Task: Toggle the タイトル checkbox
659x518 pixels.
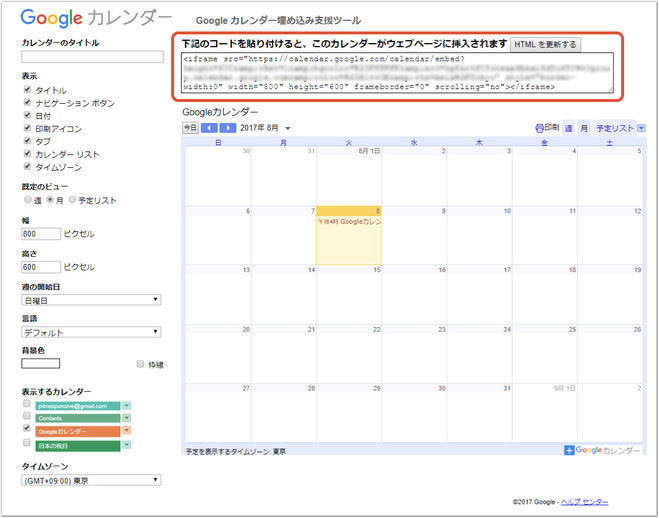Action: pos(27,89)
